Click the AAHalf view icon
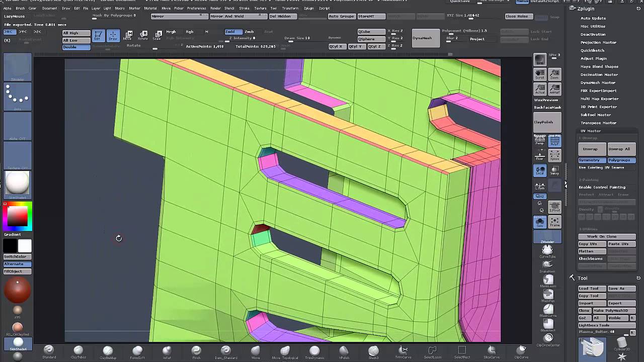Viewport: 644px width, 362px height. (x=554, y=89)
